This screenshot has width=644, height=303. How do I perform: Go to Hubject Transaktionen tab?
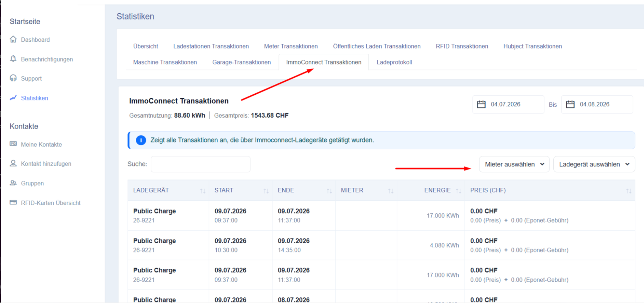[x=532, y=46]
